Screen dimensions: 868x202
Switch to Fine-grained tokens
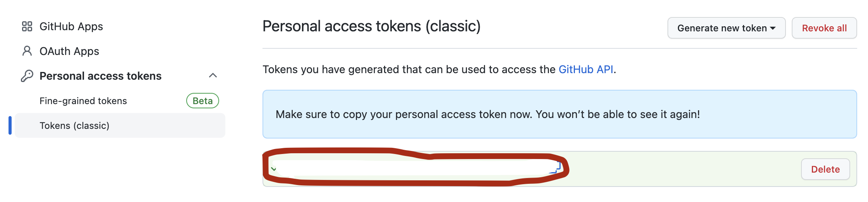83,101
